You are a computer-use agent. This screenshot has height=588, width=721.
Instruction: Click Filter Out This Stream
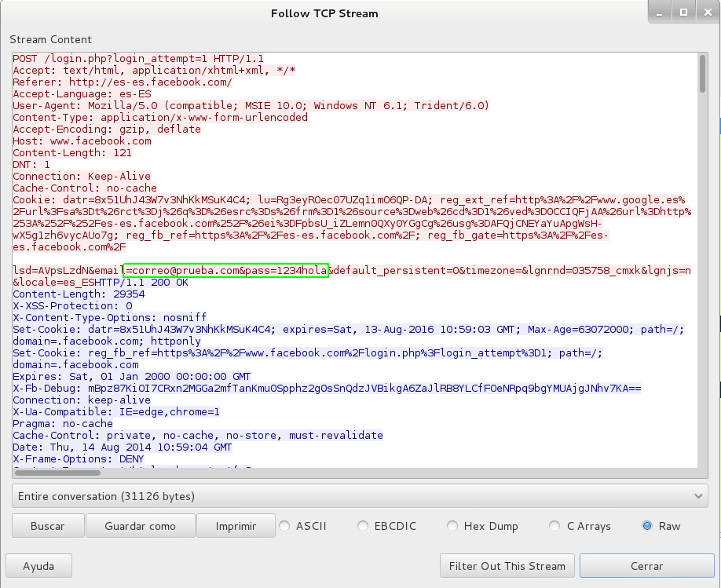[507, 566]
